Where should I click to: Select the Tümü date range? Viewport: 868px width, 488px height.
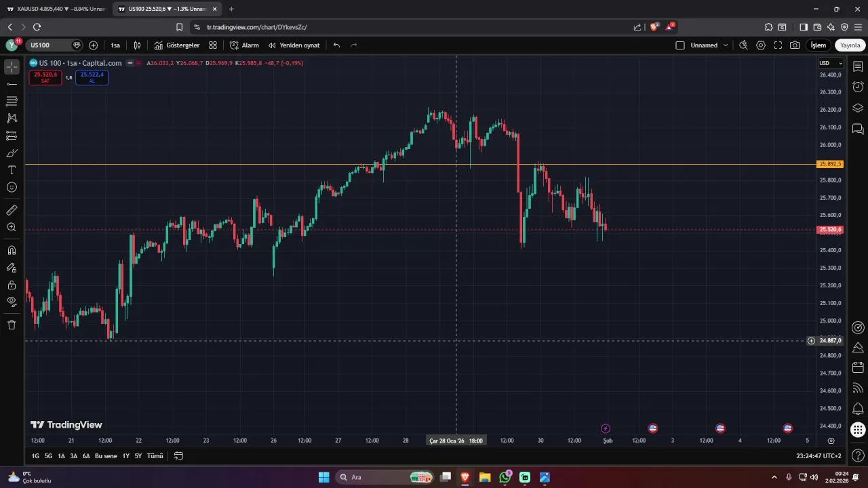coord(155,456)
